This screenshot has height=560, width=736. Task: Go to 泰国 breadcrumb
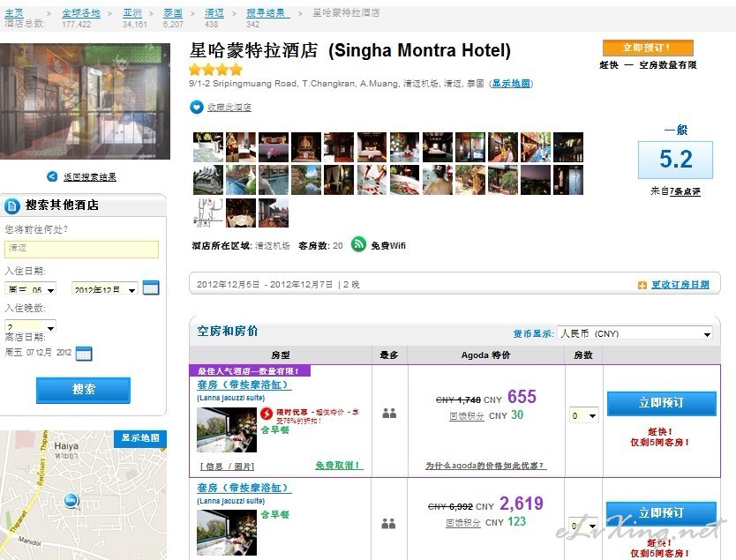click(173, 13)
